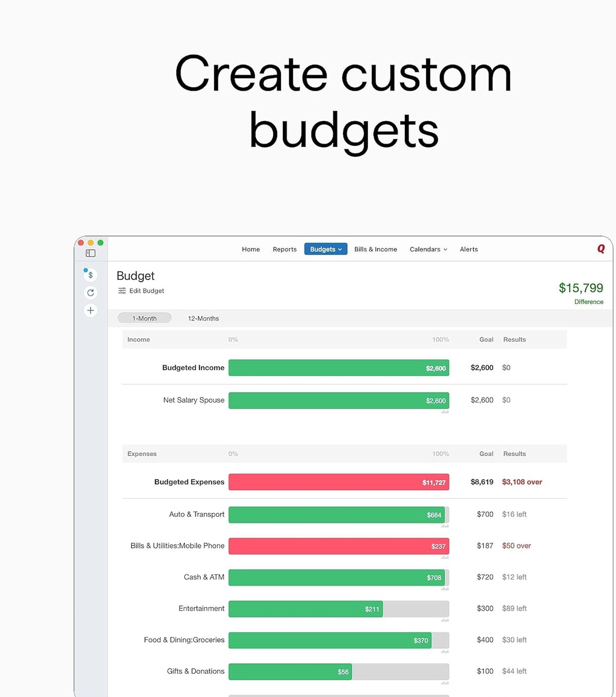Open mini chart icon under Auto & Transport
Image resolution: width=616 pixels, height=697 pixels.
445,526
